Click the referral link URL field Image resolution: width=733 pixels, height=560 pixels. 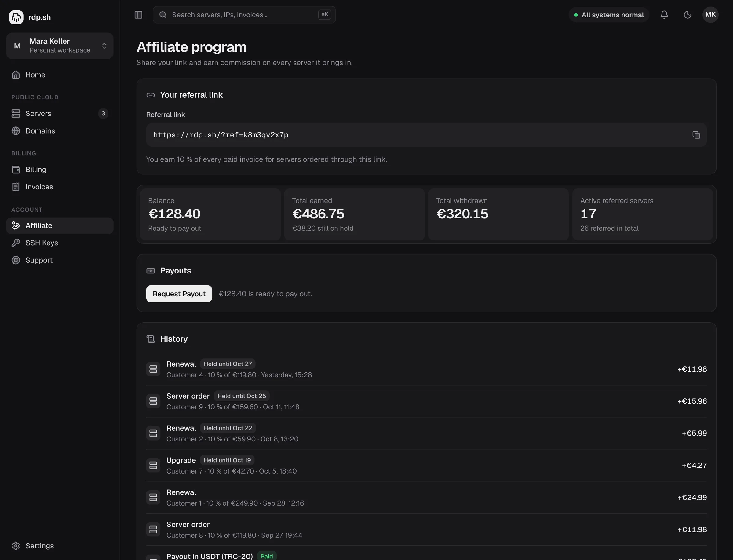pos(426,135)
